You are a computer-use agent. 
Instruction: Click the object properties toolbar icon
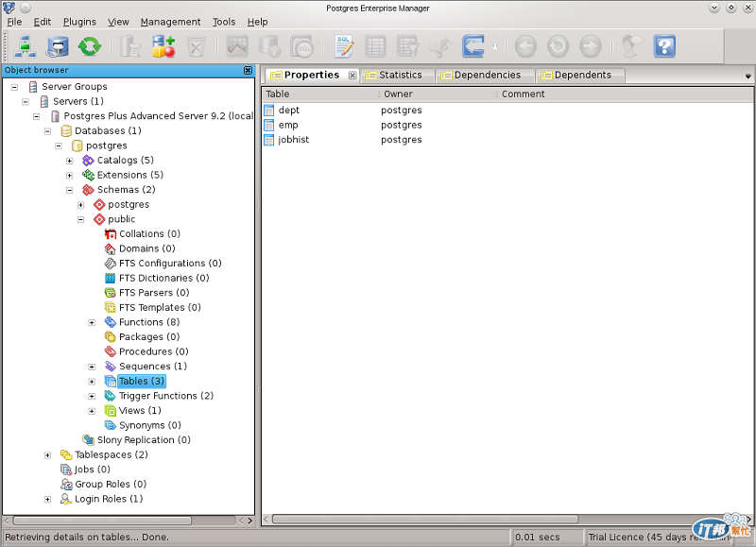130,46
